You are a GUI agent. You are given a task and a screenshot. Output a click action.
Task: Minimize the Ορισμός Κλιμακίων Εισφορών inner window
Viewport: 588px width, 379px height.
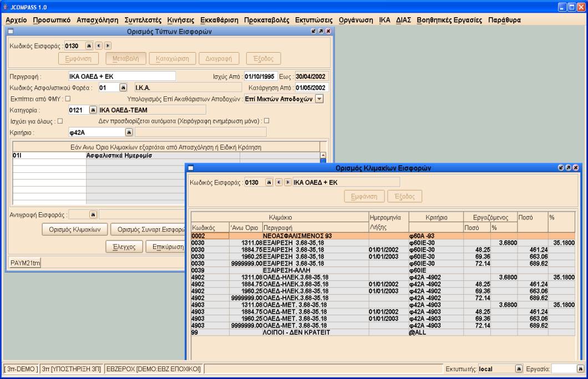click(x=561, y=168)
